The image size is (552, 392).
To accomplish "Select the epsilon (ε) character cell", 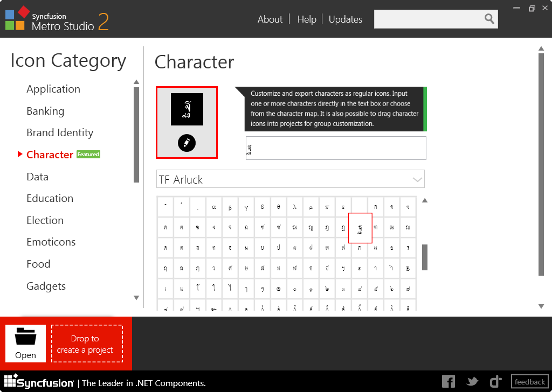I will click(343, 207).
